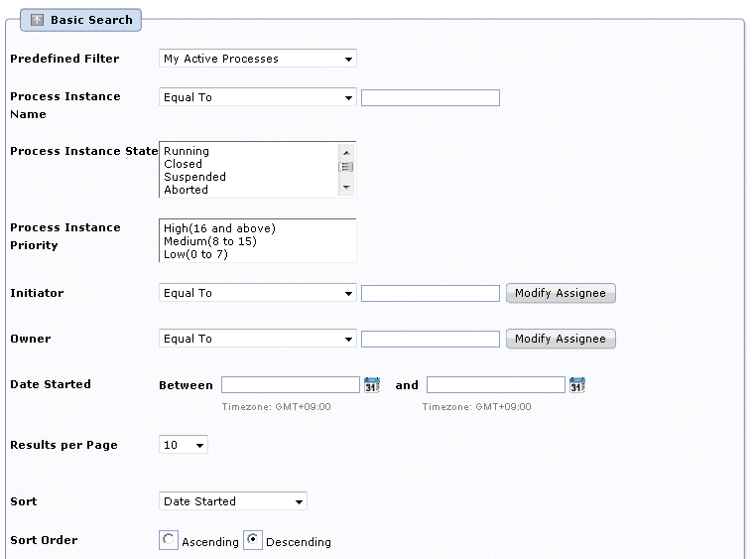Click Modify Assignee button for Owner

coord(561,339)
